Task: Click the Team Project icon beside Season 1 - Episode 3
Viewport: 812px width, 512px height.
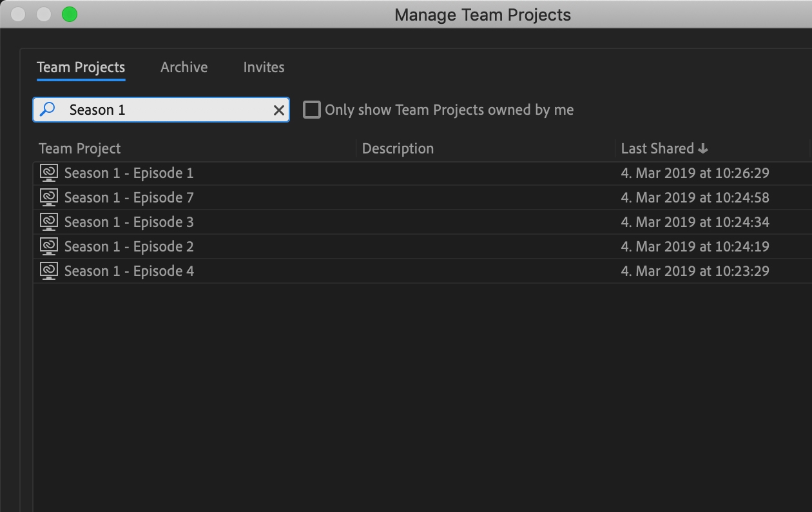Action: click(48, 222)
